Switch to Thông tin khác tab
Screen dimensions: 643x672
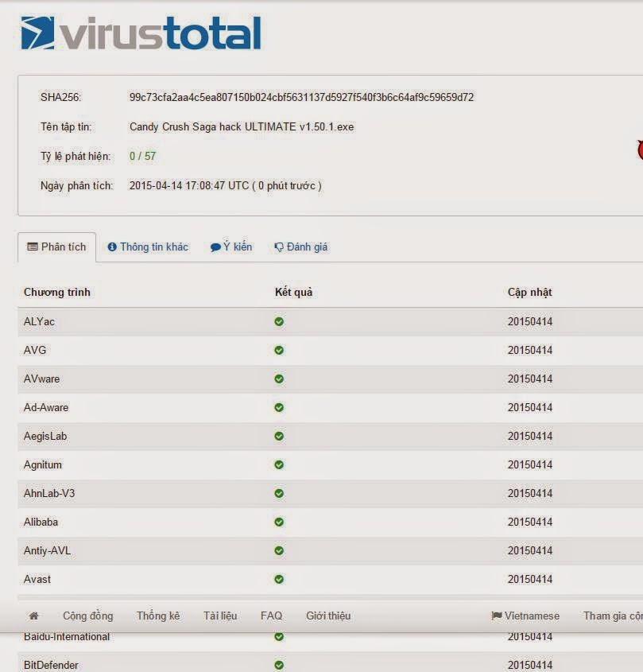pyautogui.click(x=148, y=247)
